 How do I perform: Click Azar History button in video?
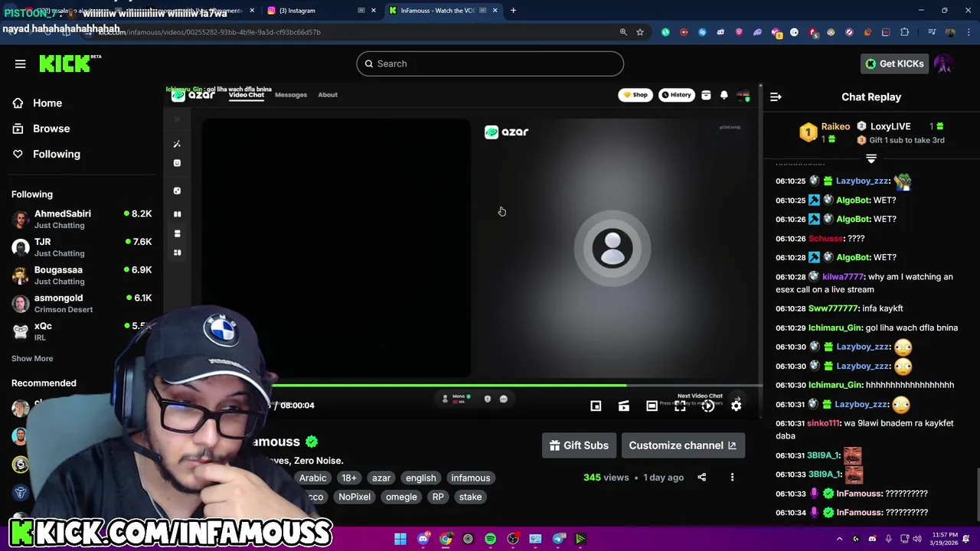coord(677,95)
